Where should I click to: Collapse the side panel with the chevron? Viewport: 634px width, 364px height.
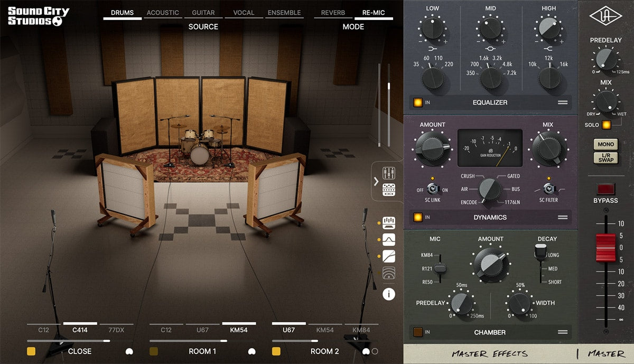pos(376,181)
